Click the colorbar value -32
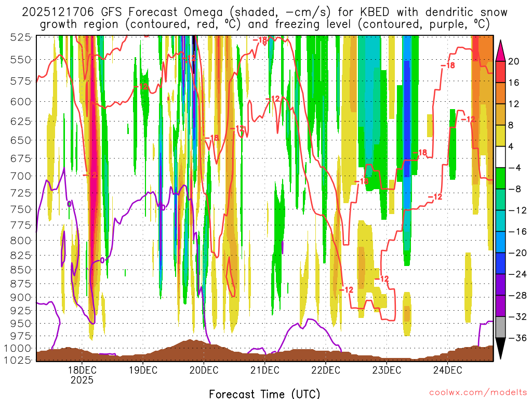 pyautogui.click(x=517, y=316)
